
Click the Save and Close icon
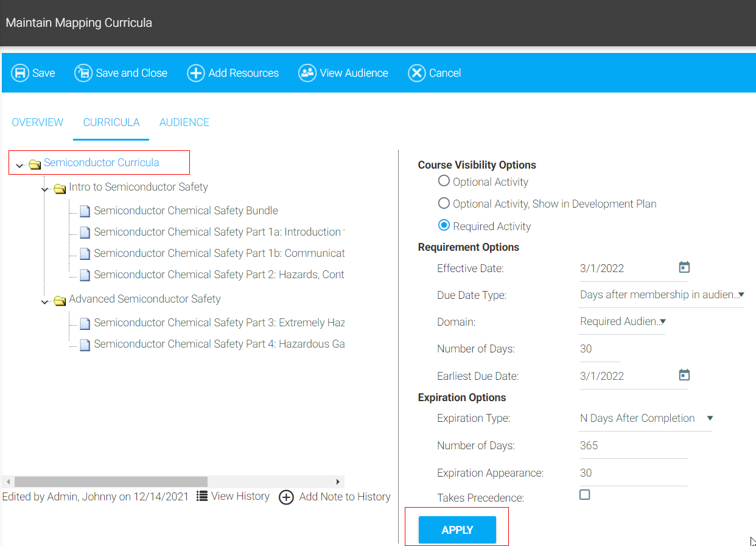tap(83, 73)
